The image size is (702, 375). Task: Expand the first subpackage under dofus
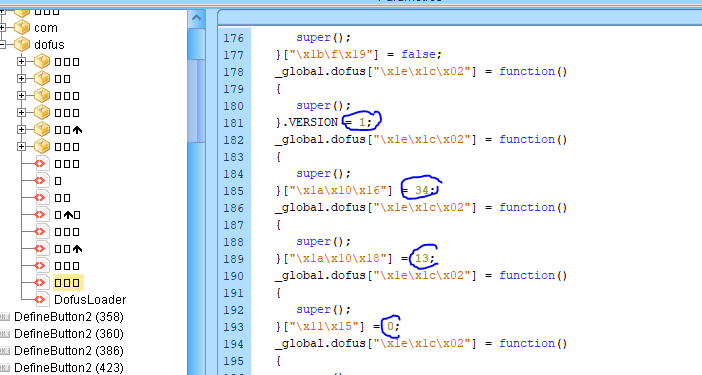tap(21, 62)
